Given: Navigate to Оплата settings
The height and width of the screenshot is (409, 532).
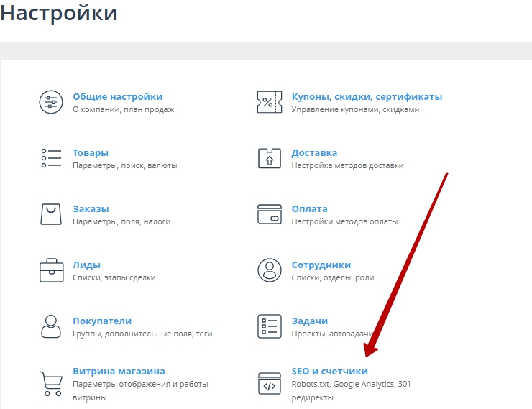Looking at the screenshot, I should tap(309, 208).
